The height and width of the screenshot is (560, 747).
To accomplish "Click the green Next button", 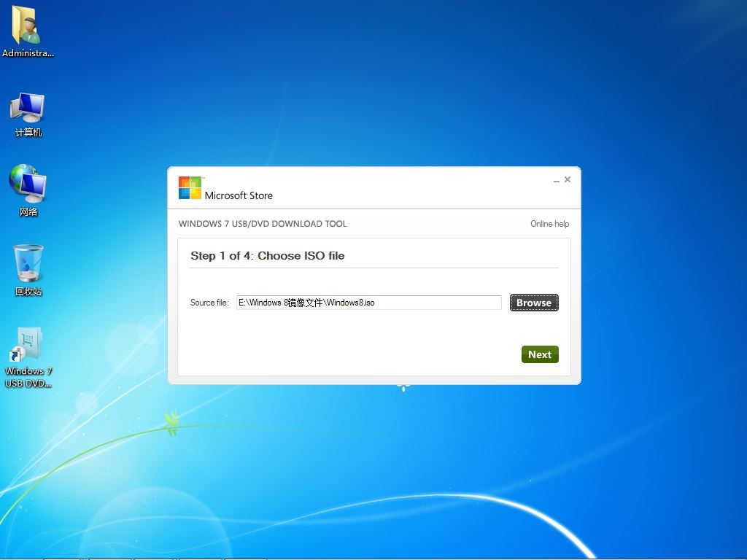I will coord(540,354).
